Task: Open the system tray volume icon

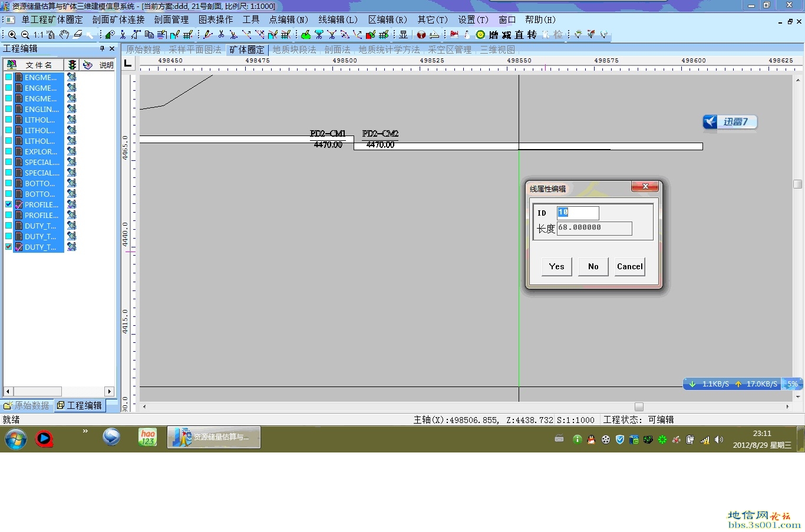Action: [718, 440]
